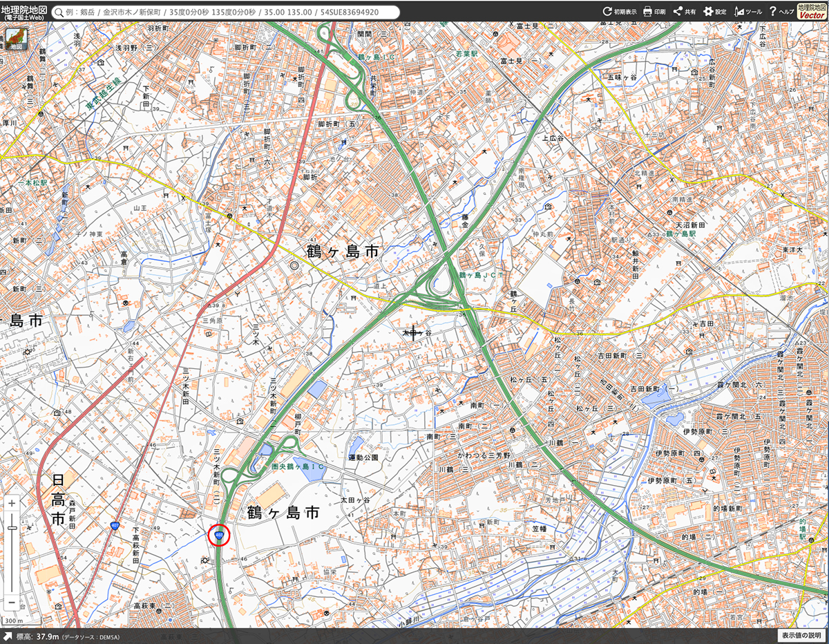Viewport: 829px width, 644px height.
Task: Click the 表示値の説明 button
Action: tap(801, 636)
